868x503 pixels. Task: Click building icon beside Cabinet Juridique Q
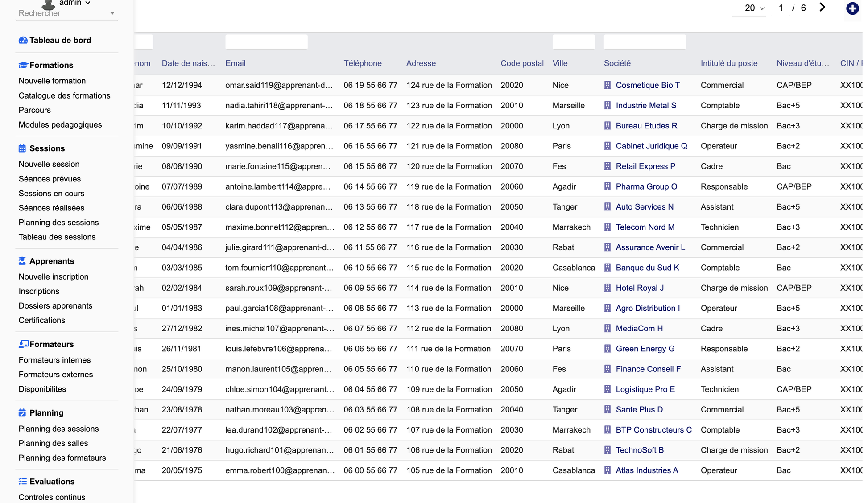click(x=608, y=146)
